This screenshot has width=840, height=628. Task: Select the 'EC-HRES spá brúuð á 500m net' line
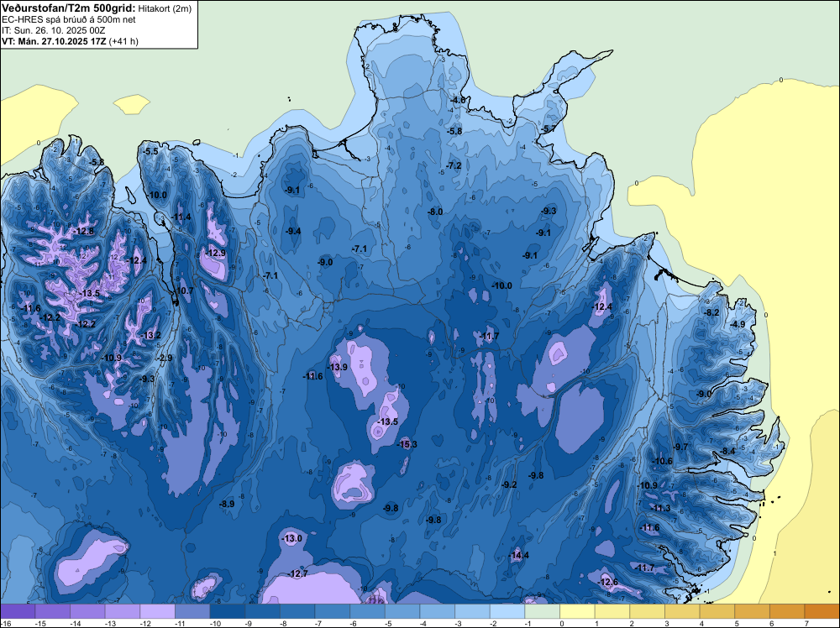click(69, 20)
